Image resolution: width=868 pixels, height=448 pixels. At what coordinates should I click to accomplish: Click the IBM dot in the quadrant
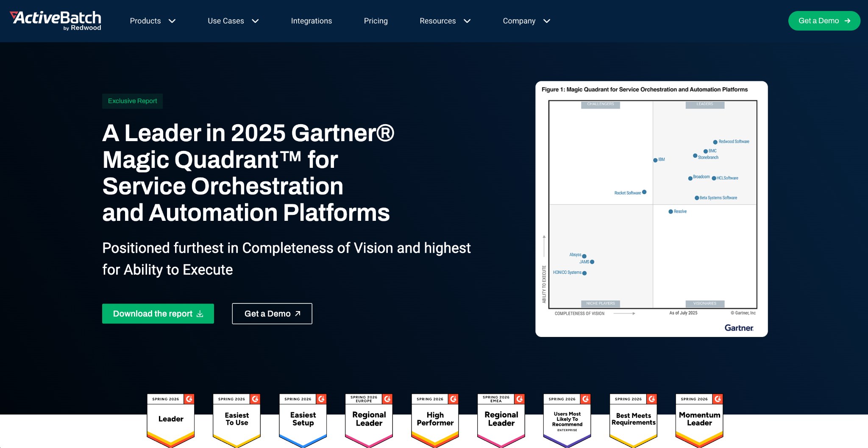click(655, 160)
